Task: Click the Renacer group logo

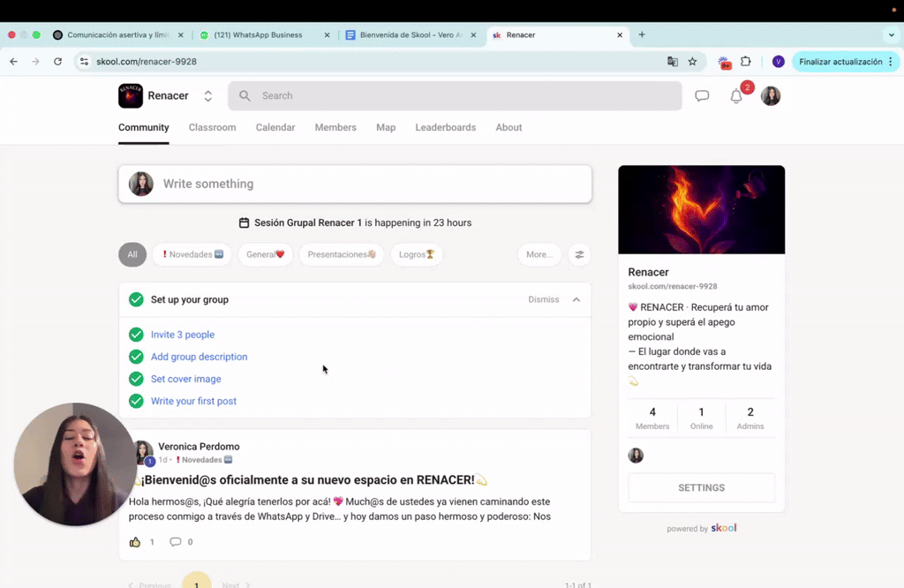Action: (130, 94)
